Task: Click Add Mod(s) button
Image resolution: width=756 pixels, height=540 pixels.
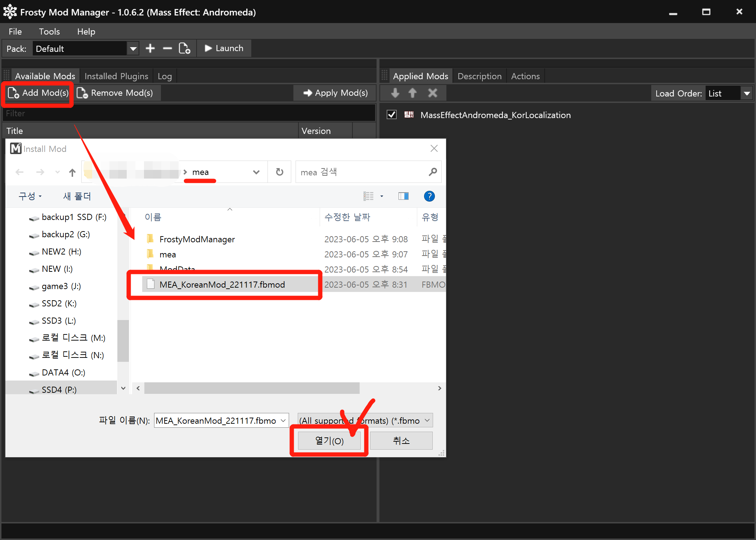Action: [38, 93]
